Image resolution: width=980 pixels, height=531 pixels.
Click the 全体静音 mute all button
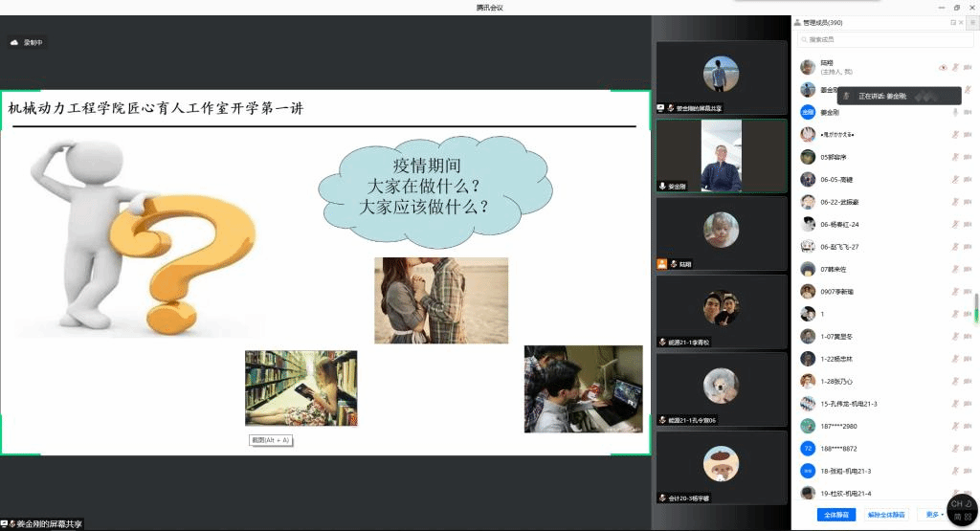836,515
